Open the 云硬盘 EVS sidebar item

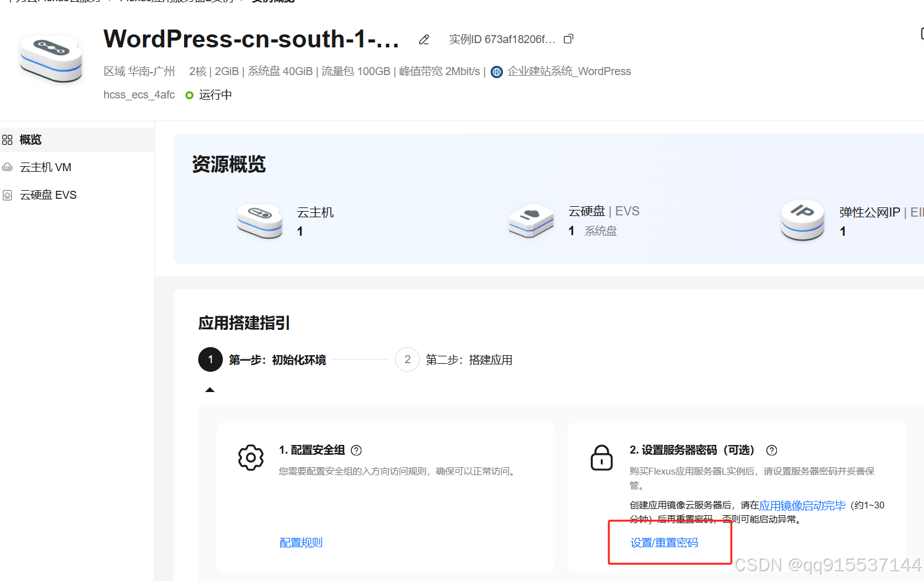tap(77, 195)
